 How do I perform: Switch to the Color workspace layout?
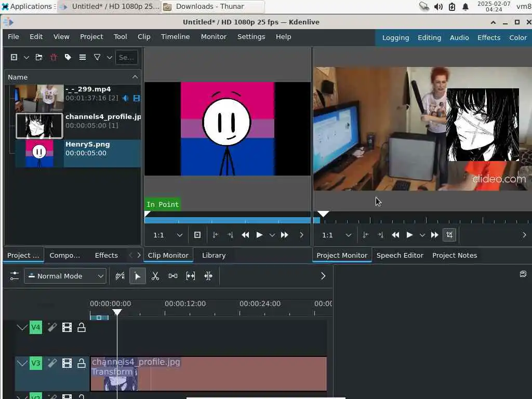(x=518, y=37)
